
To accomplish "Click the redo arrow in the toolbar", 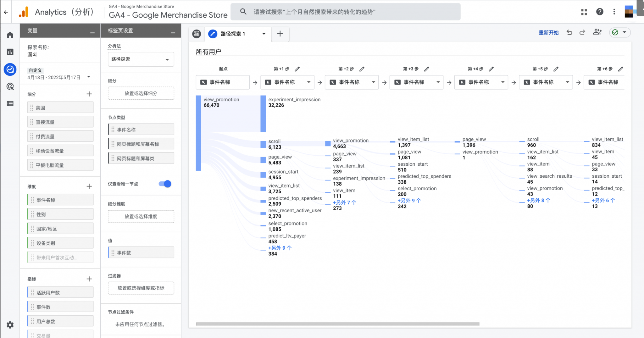I will click(582, 32).
